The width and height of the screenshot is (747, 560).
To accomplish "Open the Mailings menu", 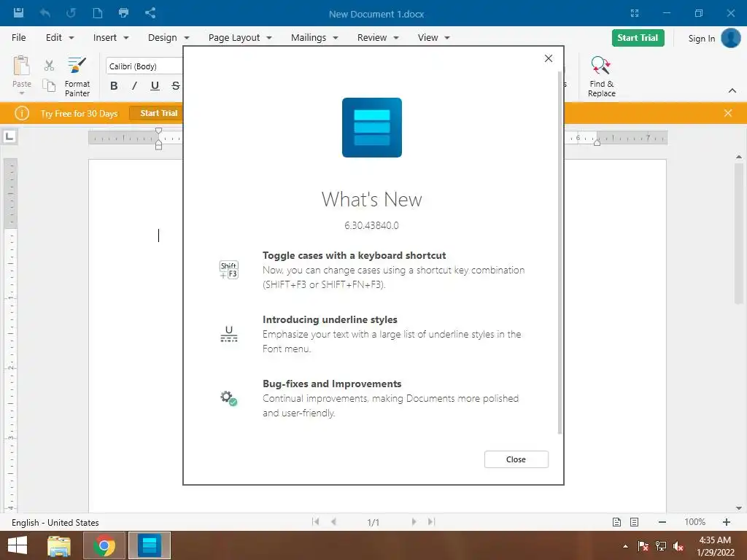I will 314,38.
